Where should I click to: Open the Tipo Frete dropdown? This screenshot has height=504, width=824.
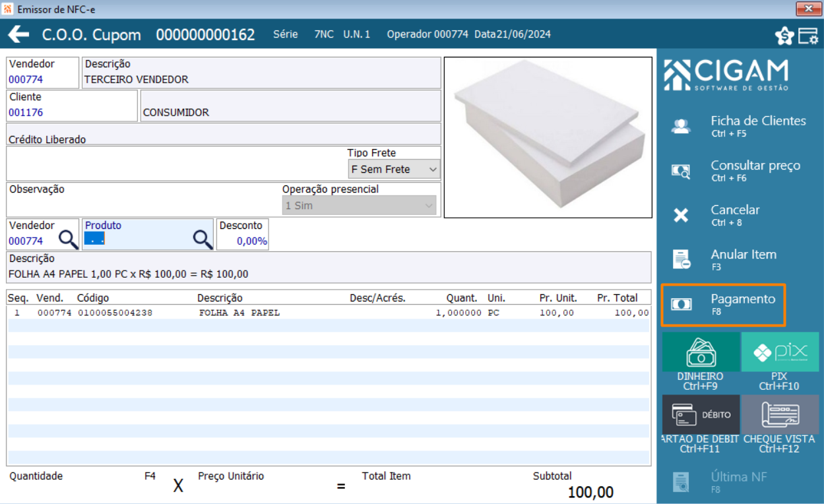pyautogui.click(x=394, y=170)
